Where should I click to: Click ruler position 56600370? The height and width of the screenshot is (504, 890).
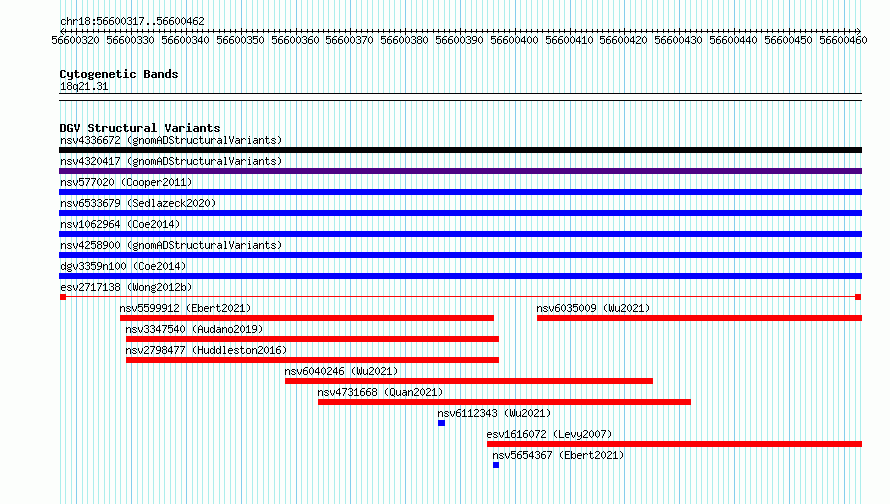click(349, 40)
